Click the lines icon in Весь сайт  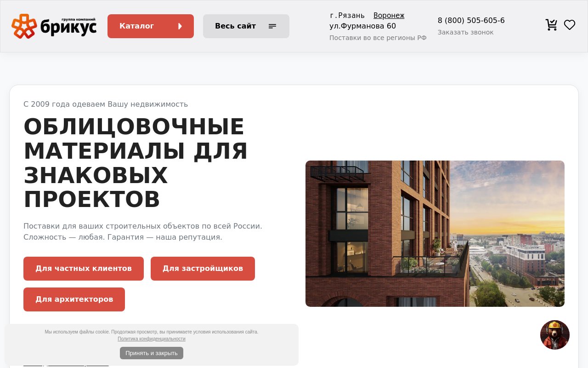coord(272,26)
